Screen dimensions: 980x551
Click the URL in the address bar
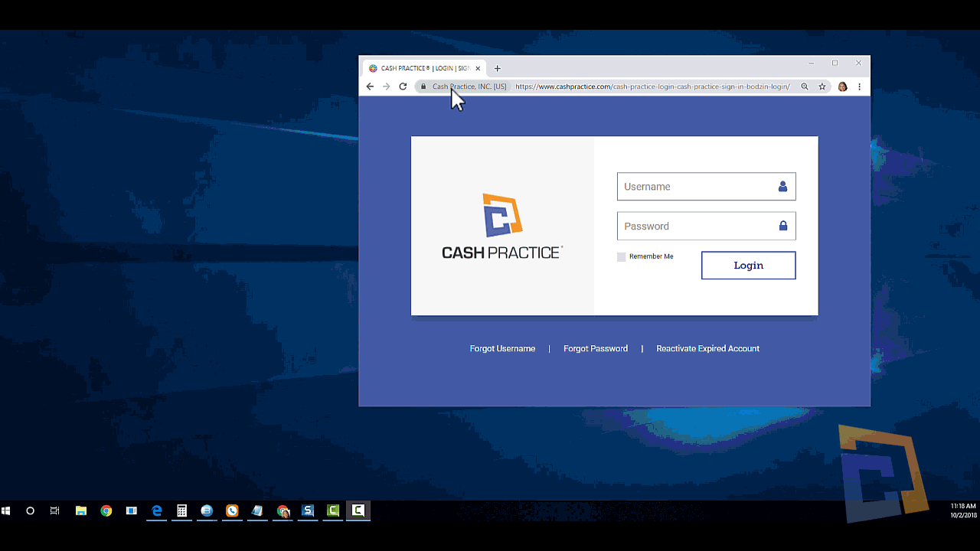[x=652, y=86]
